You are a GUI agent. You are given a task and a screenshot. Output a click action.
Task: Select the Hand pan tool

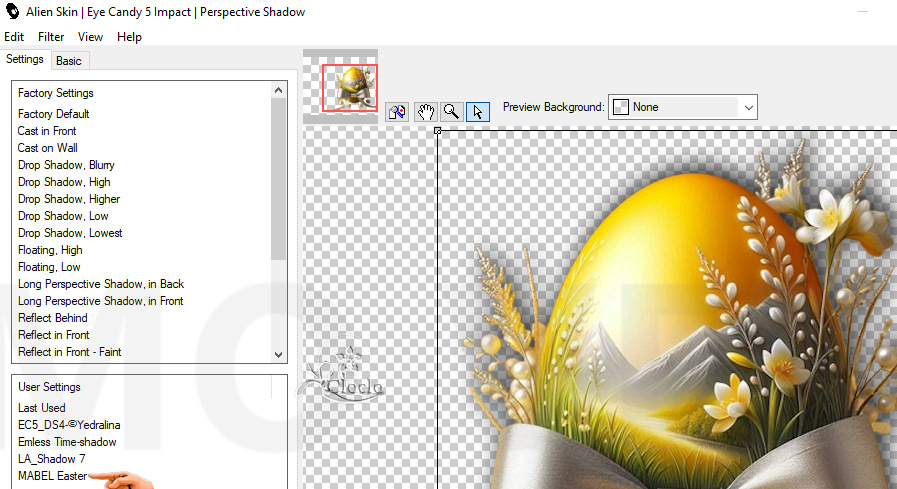point(425,112)
